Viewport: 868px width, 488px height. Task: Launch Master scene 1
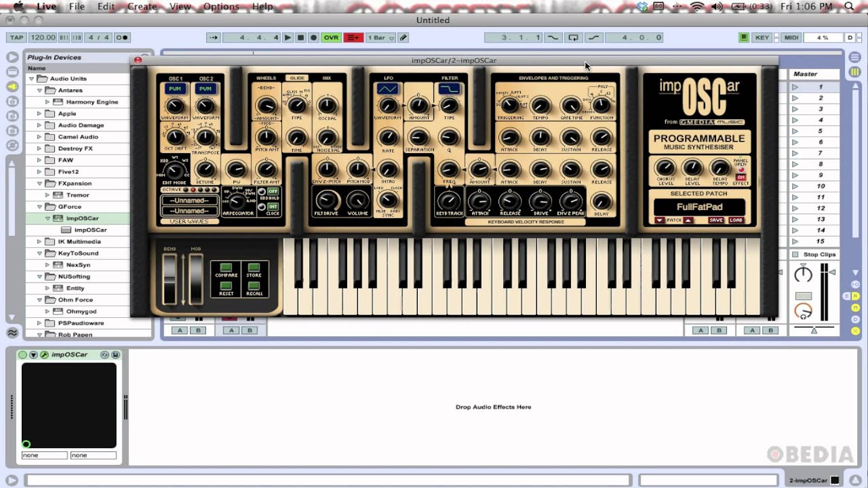click(x=795, y=87)
